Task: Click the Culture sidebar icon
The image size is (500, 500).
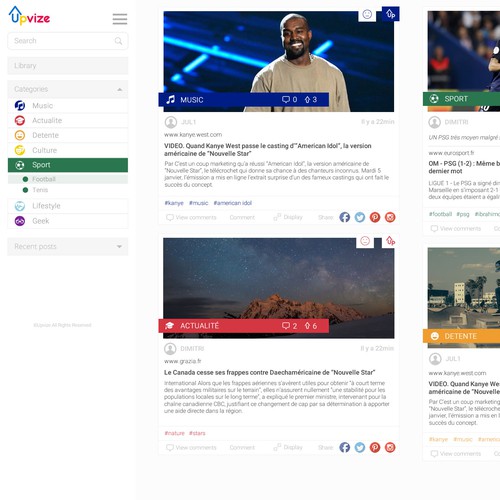Action: coord(20,150)
